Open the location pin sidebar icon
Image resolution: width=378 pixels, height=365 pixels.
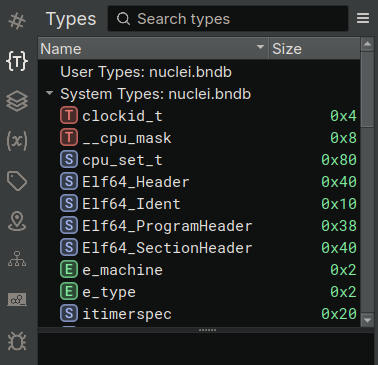tap(17, 221)
